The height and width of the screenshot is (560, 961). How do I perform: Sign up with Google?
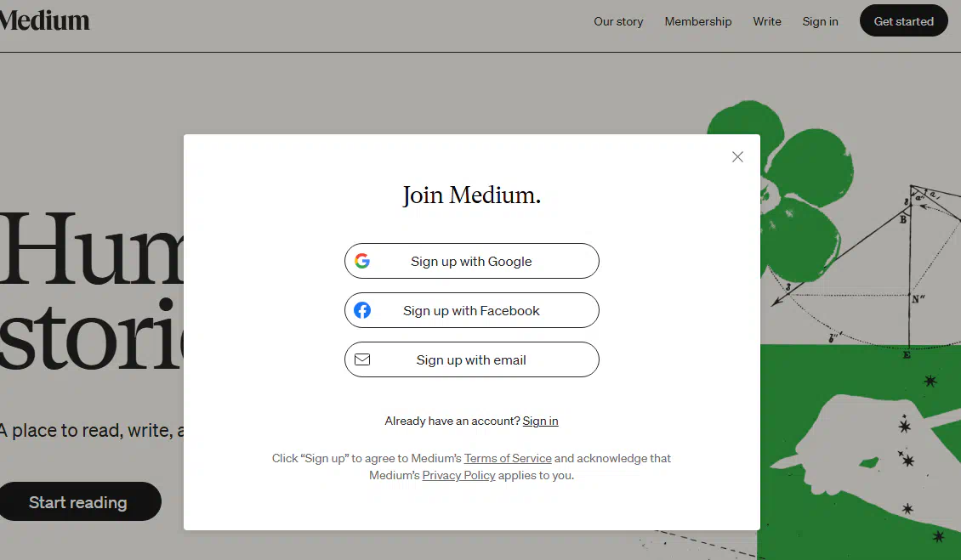coord(471,261)
